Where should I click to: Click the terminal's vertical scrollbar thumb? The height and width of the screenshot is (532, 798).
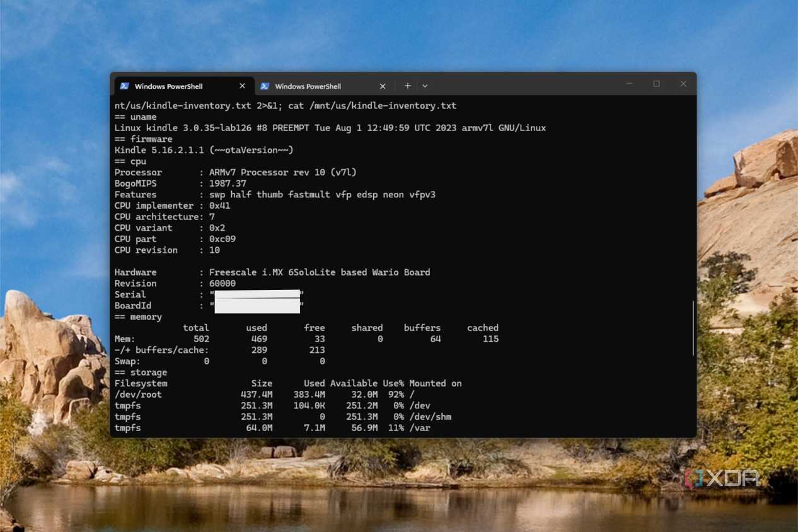[693, 328]
